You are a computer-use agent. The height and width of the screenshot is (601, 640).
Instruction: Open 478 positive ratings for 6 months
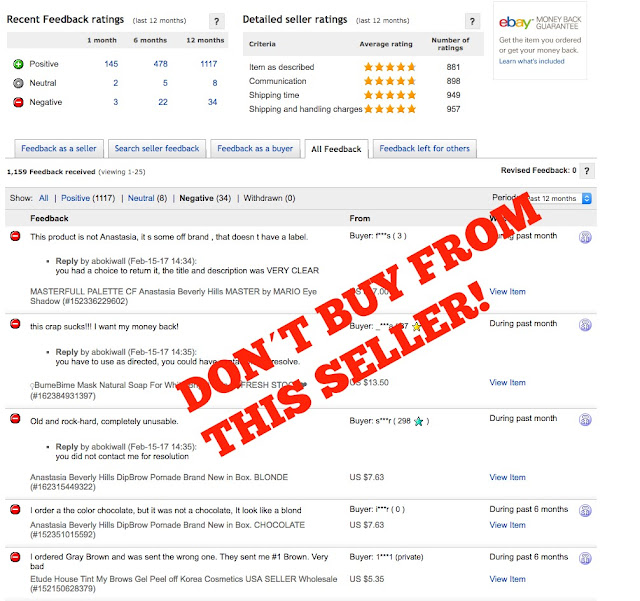tap(160, 64)
